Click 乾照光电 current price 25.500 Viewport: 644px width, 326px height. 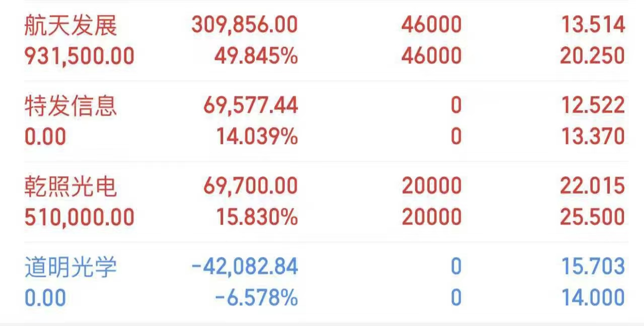tap(592, 217)
